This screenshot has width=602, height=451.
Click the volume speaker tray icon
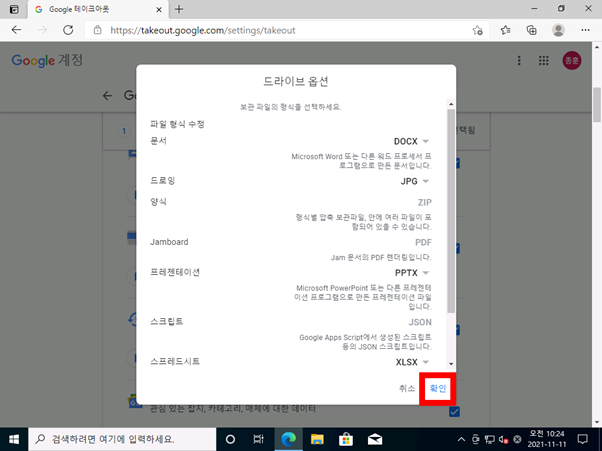[503, 439]
